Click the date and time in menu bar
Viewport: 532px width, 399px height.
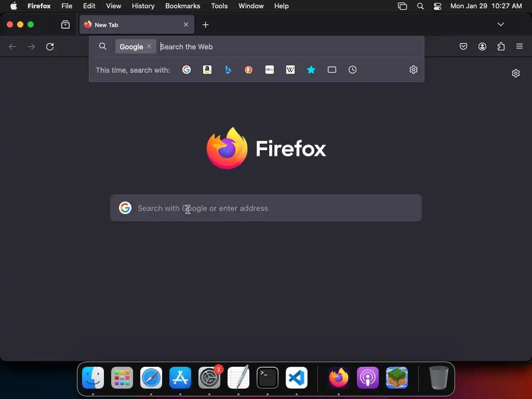(486, 6)
